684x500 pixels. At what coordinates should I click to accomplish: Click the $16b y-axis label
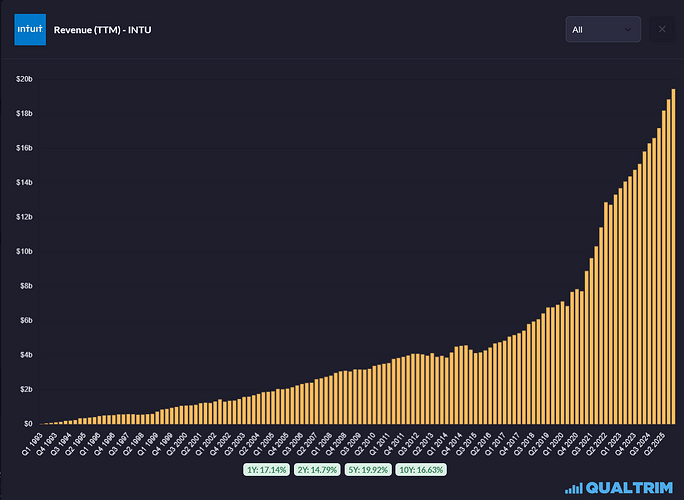(26, 148)
